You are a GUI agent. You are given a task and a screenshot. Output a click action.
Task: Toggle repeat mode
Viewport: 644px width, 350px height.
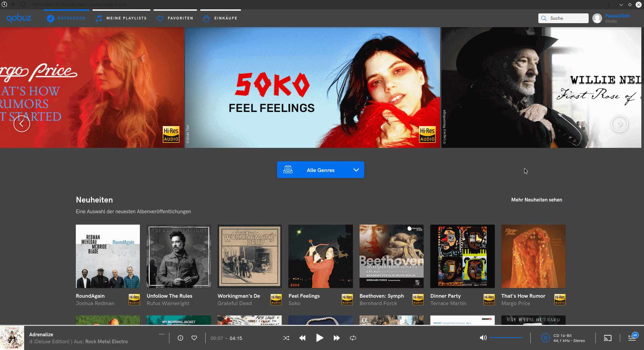353,338
